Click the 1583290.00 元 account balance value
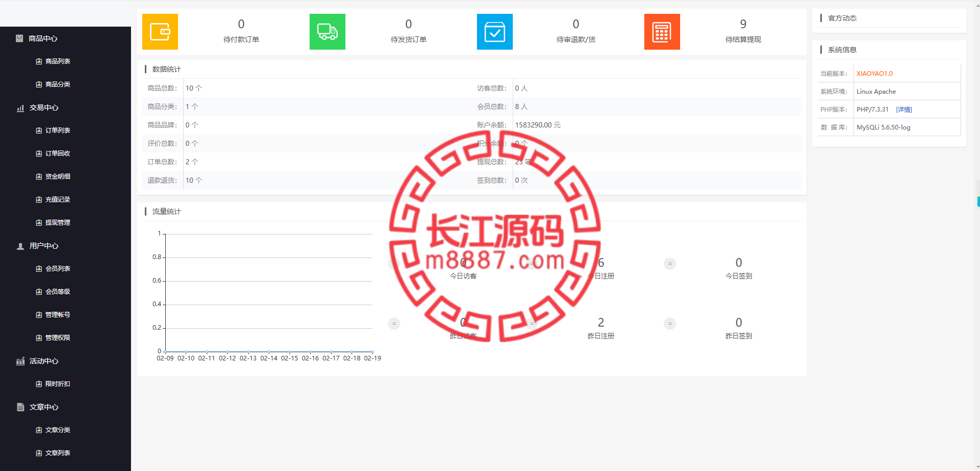This screenshot has width=980, height=471. (538, 125)
